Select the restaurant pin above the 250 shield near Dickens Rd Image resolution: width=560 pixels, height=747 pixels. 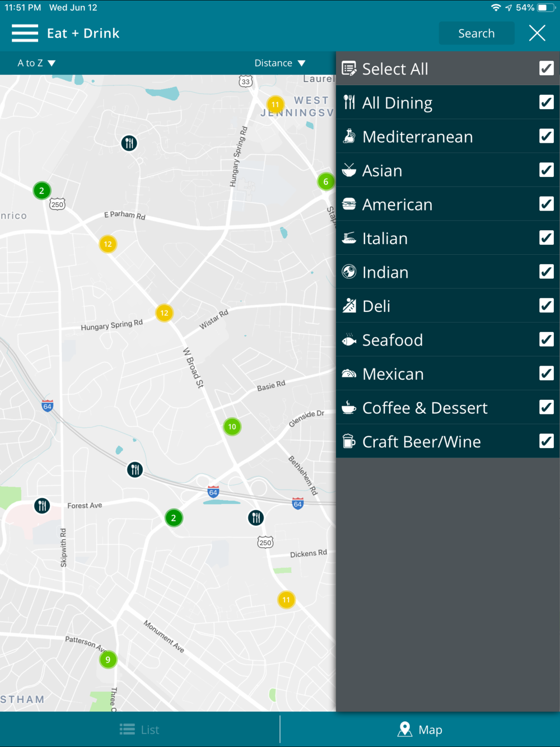coord(256,517)
